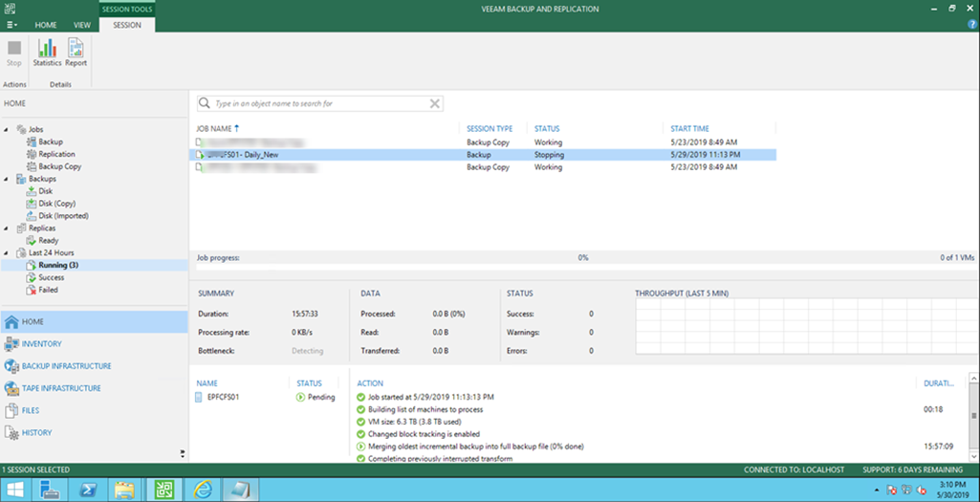Select the SESSION ribbon tab
The width and height of the screenshot is (980, 502).
pos(127,25)
